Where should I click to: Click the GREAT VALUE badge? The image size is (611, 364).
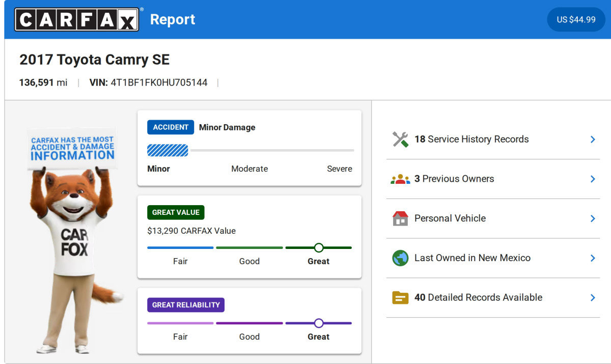coord(176,212)
